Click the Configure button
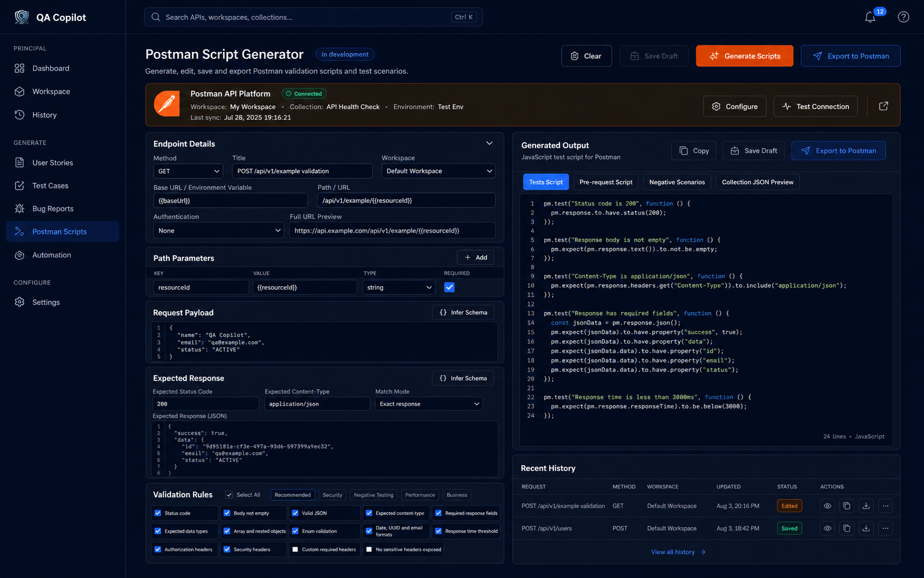 [735, 107]
